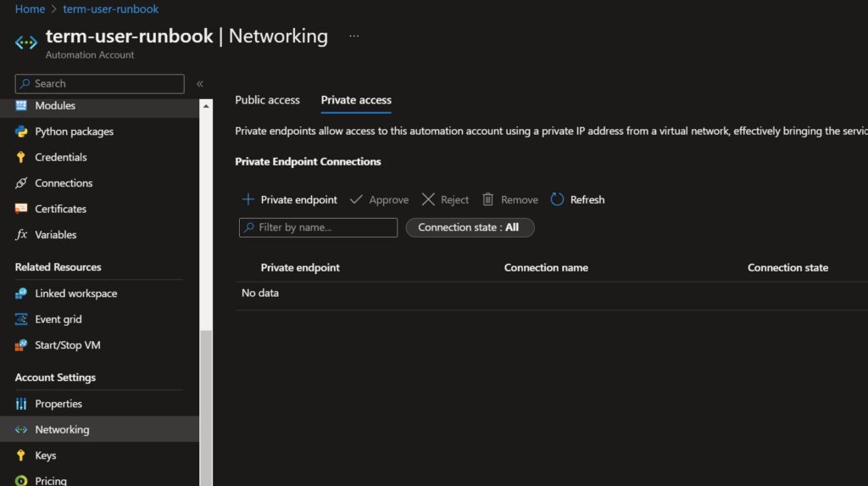Open the Modules icon in sidebar
Viewport: 868px width, 486px height.
[21, 105]
